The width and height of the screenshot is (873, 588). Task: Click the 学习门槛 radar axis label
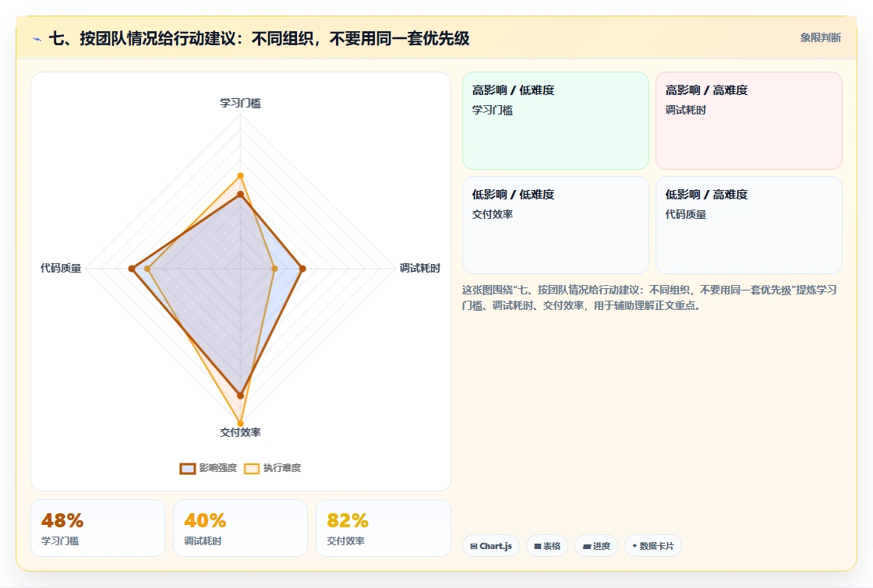(241, 103)
